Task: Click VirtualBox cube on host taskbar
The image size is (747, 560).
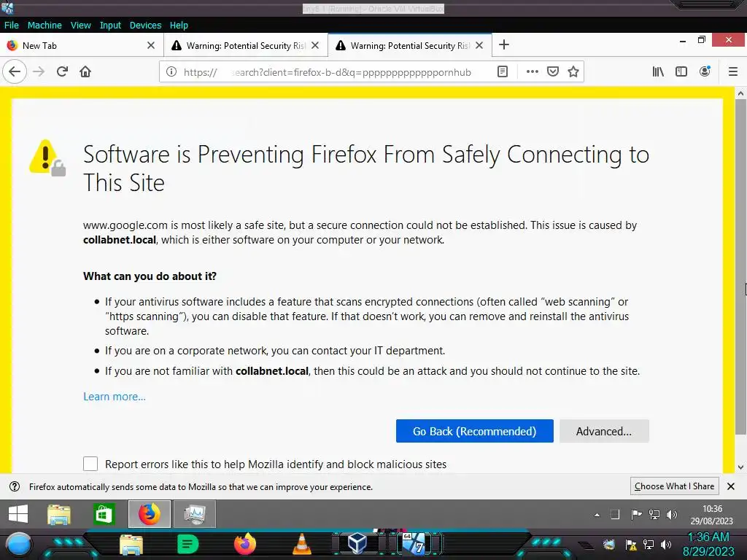Action: (357, 543)
